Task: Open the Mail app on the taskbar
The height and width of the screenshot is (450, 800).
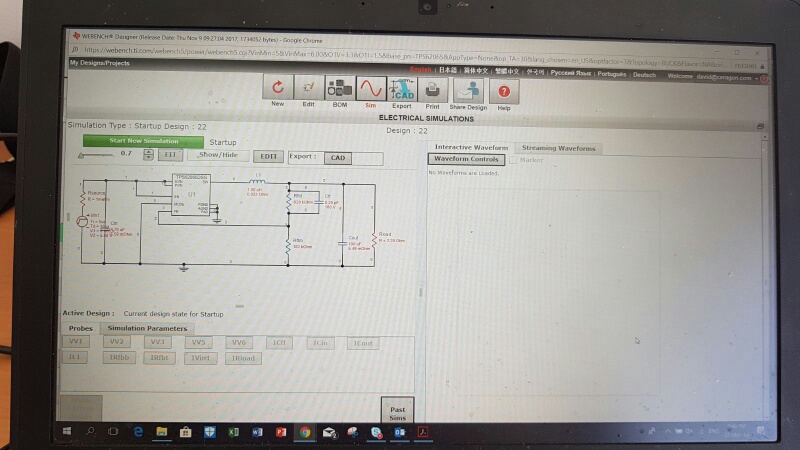Action: pyautogui.click(x=330, y=433)
